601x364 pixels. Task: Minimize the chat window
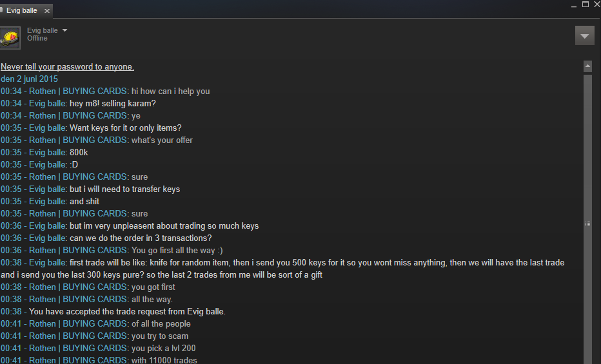pyautogui.click(x=574, y=5)
